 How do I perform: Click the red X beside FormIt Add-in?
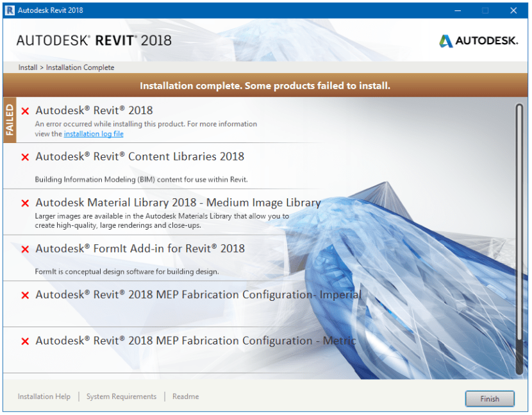tap(25, 250)
